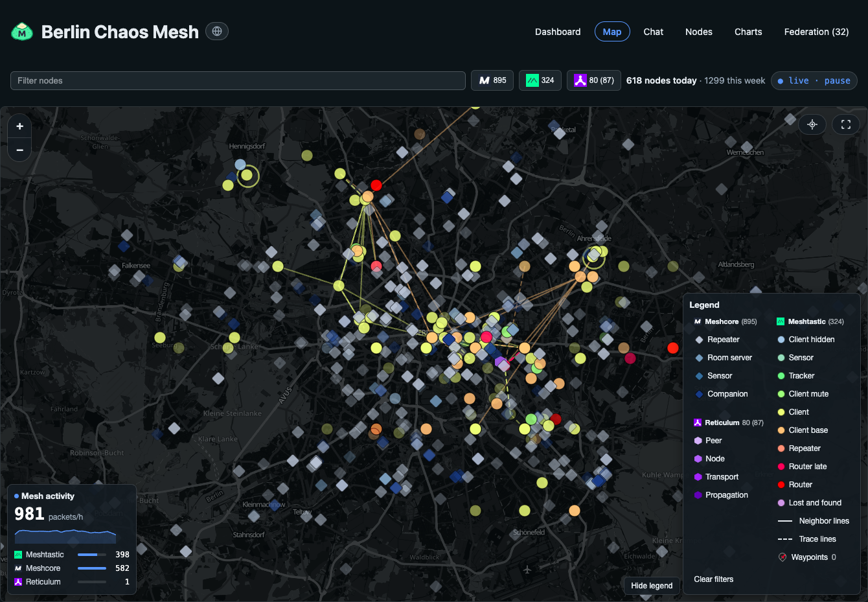Toggle Neighbor lines in legend
This screenshot has height=602, width=868.
point(814,521)
